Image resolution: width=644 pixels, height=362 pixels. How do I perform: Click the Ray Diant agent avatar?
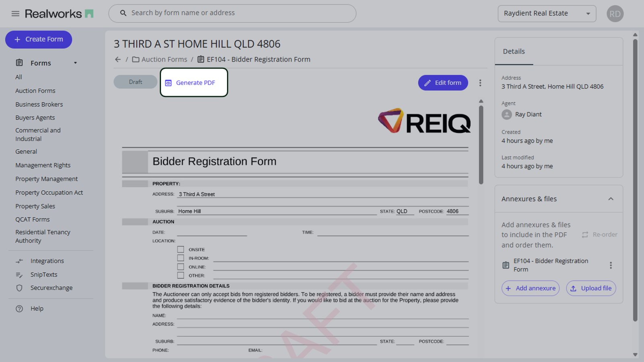507,115
